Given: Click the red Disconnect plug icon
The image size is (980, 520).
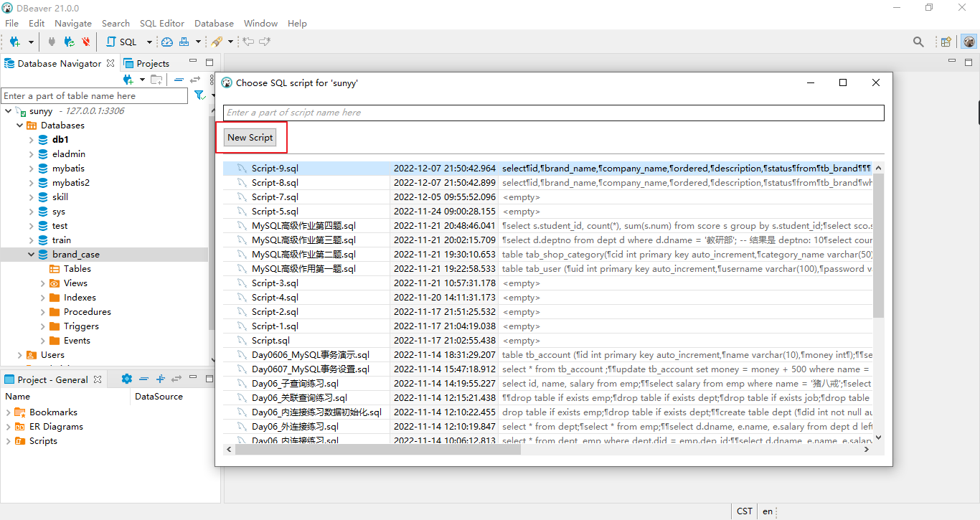Looking at the screenshot, I should [x=86, y=42].
